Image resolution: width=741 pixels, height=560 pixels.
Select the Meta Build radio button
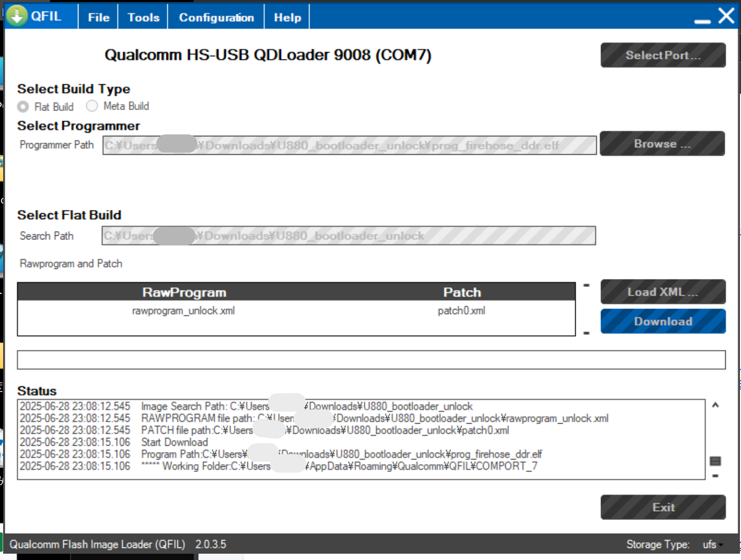92,106
